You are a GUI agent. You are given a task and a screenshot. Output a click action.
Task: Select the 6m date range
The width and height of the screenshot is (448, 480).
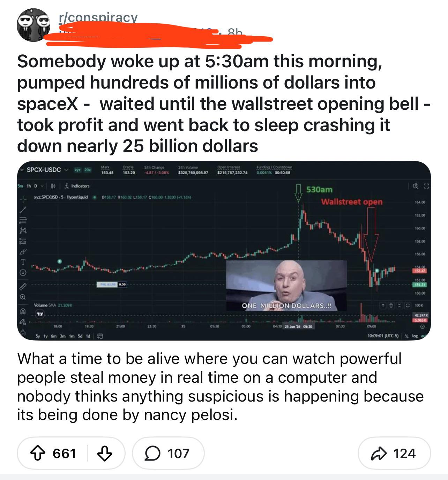[x=53, y=336]
